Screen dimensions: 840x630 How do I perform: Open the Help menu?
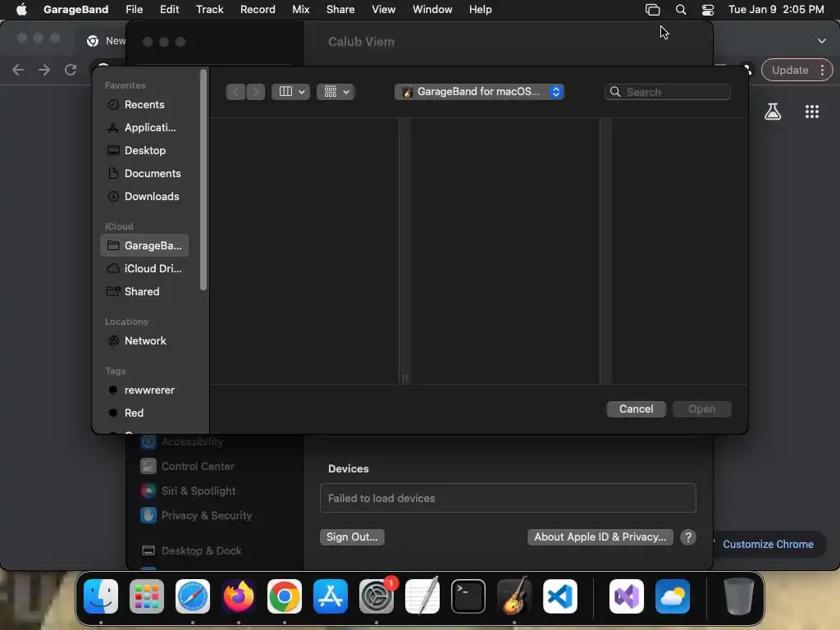[480, 9]
